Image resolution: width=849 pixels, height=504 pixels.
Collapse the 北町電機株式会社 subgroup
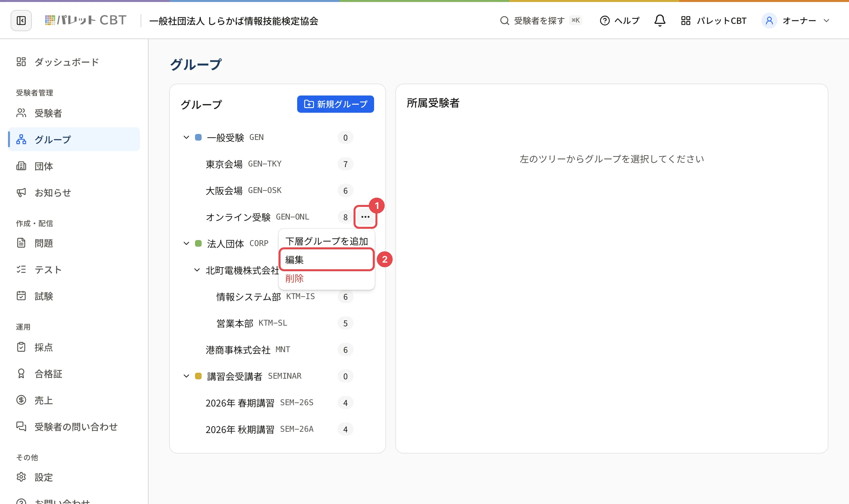(197, 270)
